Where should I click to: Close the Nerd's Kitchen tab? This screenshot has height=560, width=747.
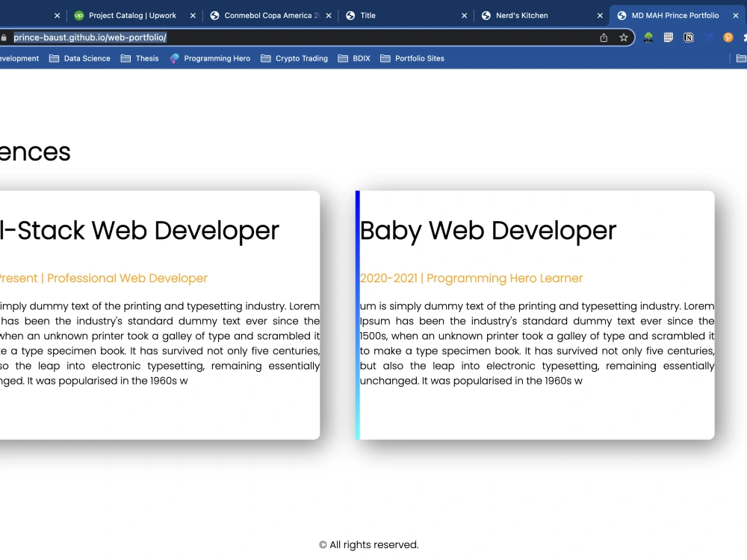tap(600, 16)
